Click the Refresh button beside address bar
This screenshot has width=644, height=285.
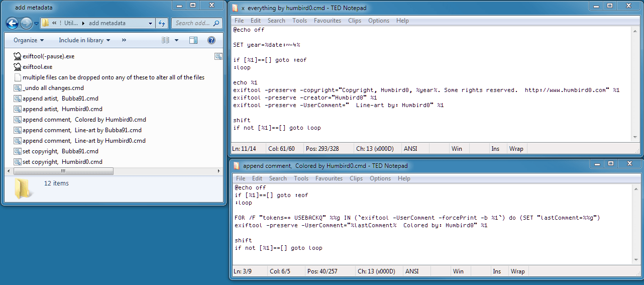click(x=162, y=23)
